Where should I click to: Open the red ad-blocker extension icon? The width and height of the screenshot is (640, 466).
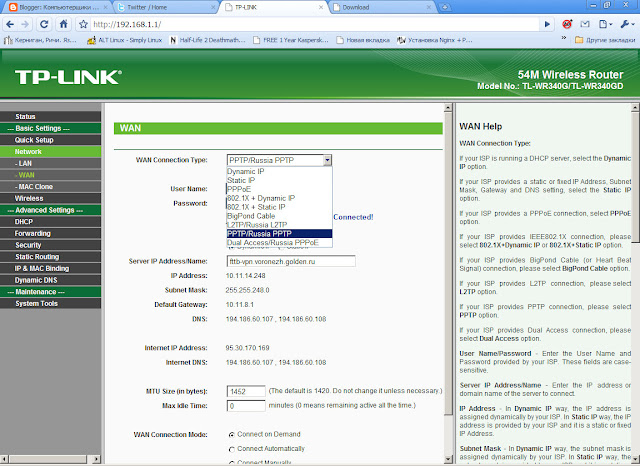click(567, 24)
